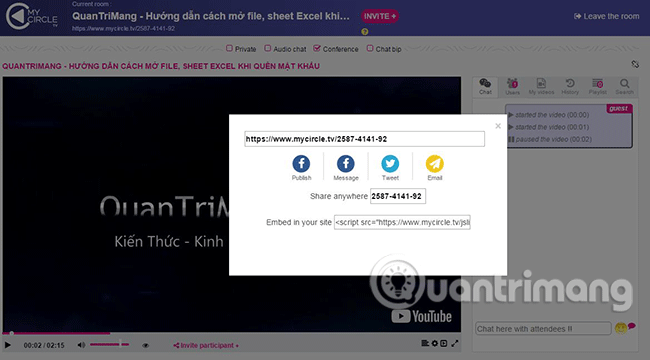Toggle the Chat bip checkbox
650x360 pixels.
(x=370, y=49)
